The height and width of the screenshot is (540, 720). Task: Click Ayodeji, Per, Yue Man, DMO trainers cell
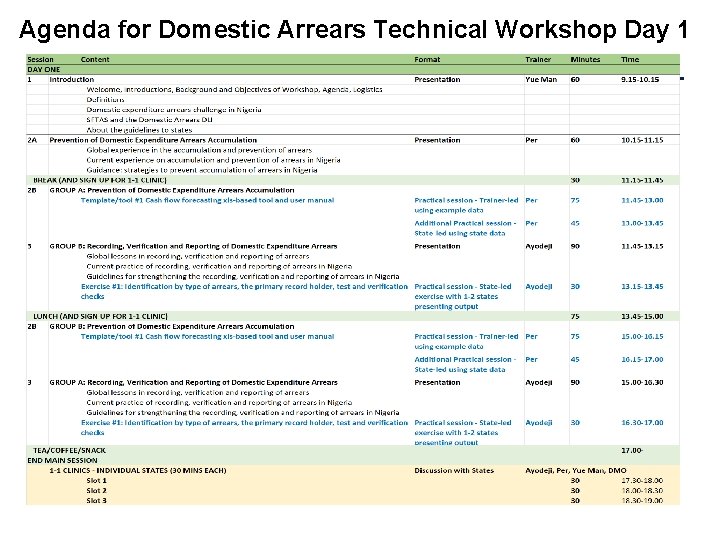(x=576, y=471)
